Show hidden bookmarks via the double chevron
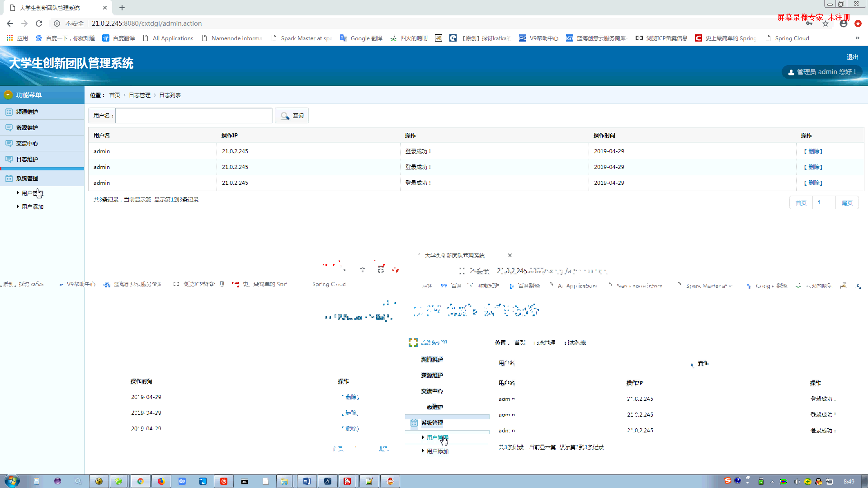 pyautogui.click(x=857, y=38)
